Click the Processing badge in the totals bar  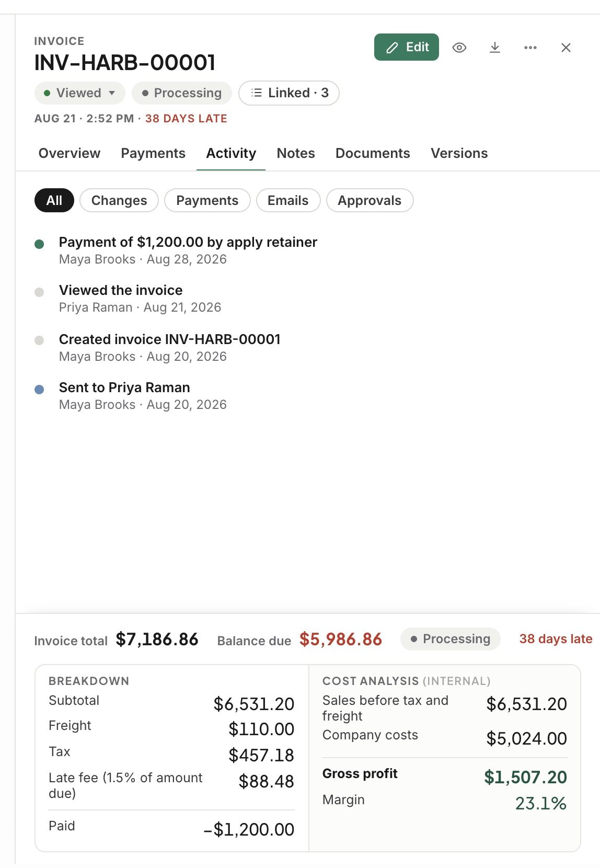[x=451, y=639]
